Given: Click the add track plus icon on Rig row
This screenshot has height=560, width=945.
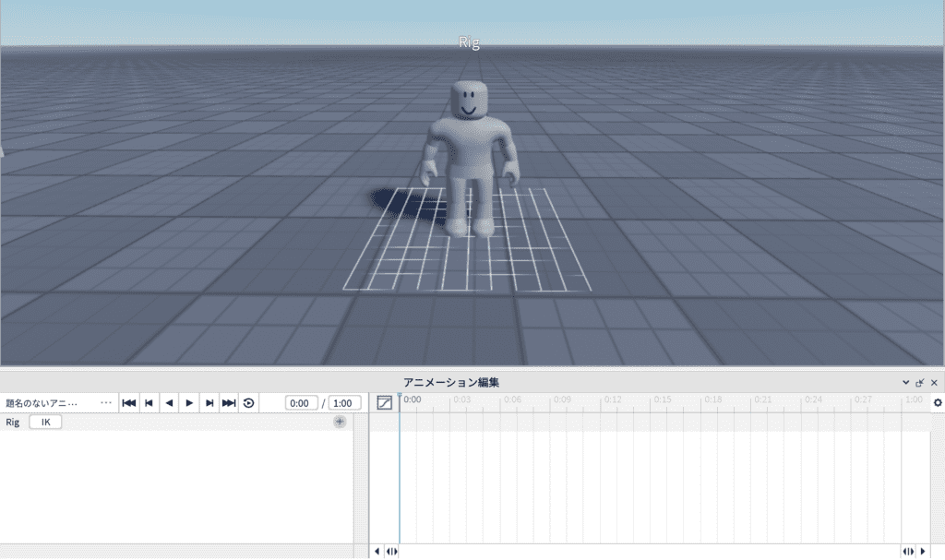Looking at the screenshot, I should (340, 422).
